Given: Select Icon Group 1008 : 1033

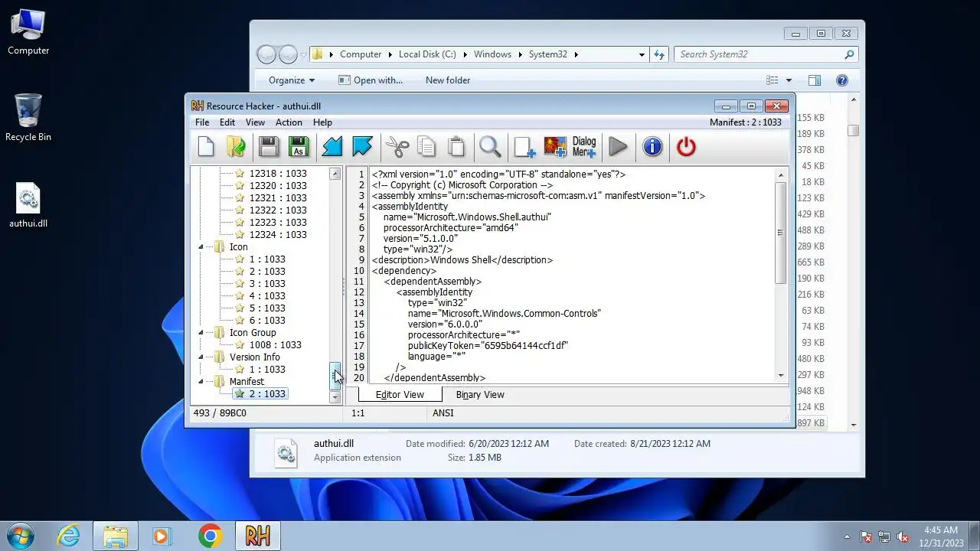Looking at the screenshot, I should tap(275, 345).
